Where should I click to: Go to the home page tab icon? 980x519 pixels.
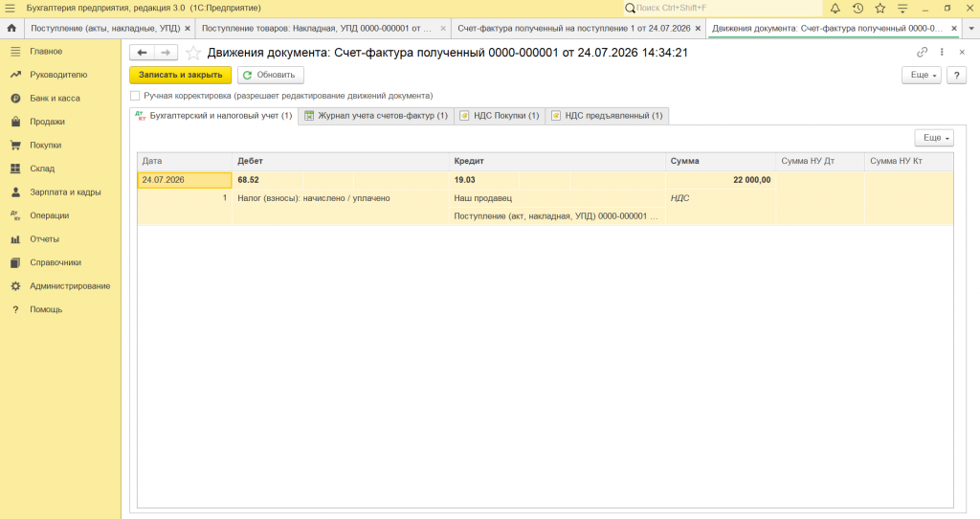point(11,28)
